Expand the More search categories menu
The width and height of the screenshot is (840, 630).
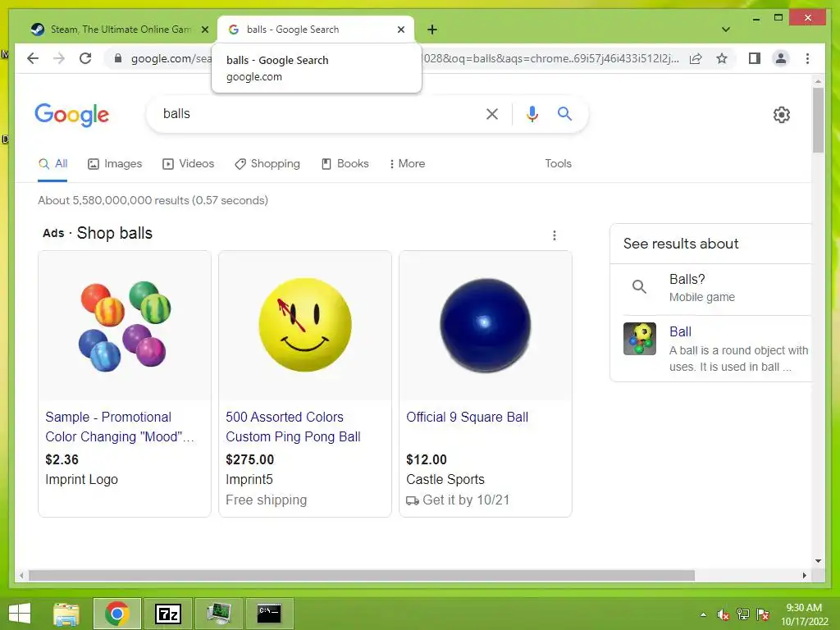coord(407,163)
